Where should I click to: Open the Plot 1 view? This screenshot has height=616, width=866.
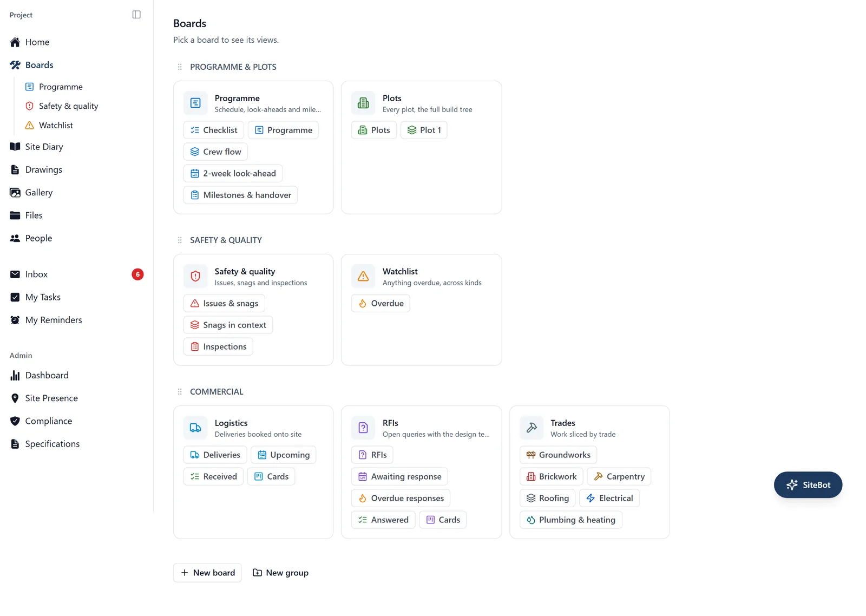coord(424,130)
